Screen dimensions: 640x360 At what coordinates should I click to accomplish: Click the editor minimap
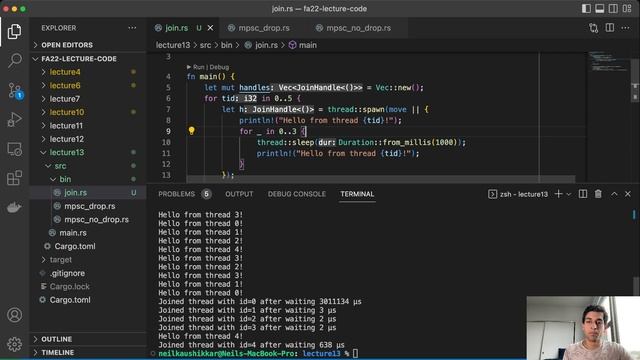608,61
